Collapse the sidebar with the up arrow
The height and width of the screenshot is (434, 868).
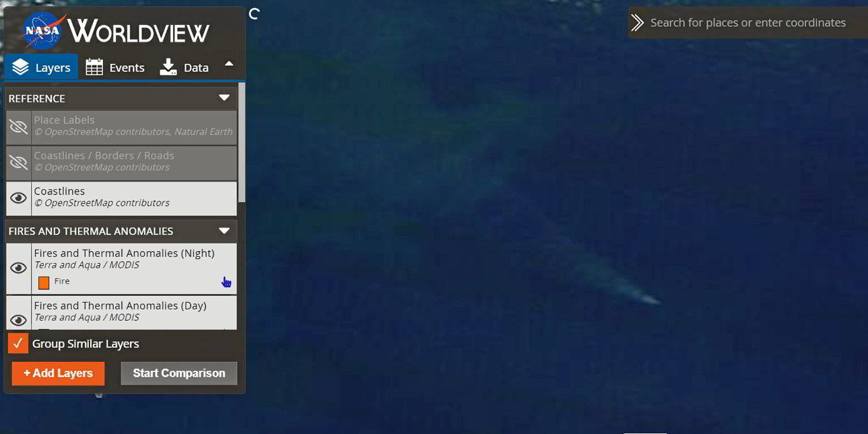(229, 65)
